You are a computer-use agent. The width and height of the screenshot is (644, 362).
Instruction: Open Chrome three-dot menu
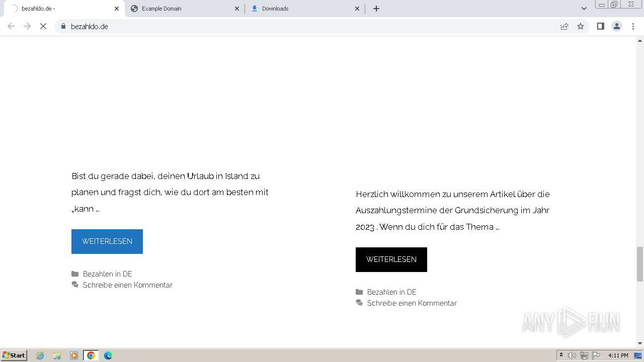633,26
